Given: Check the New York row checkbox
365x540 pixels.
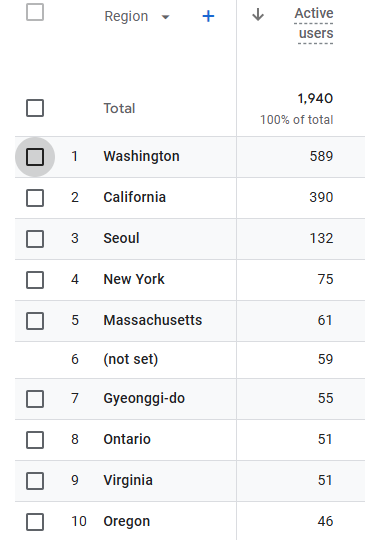Looking at the screenshot, I should (35, 280).
